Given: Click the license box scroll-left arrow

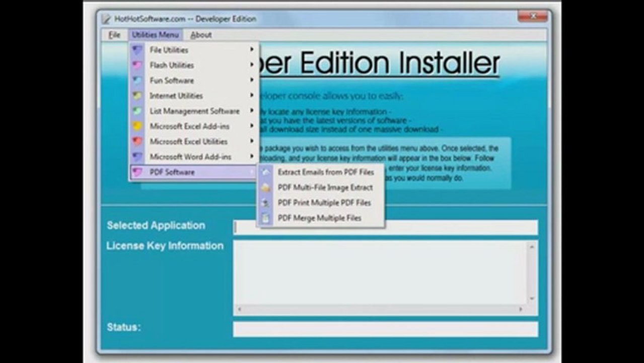Looking at the screenshot, I should tap(240, 309).
